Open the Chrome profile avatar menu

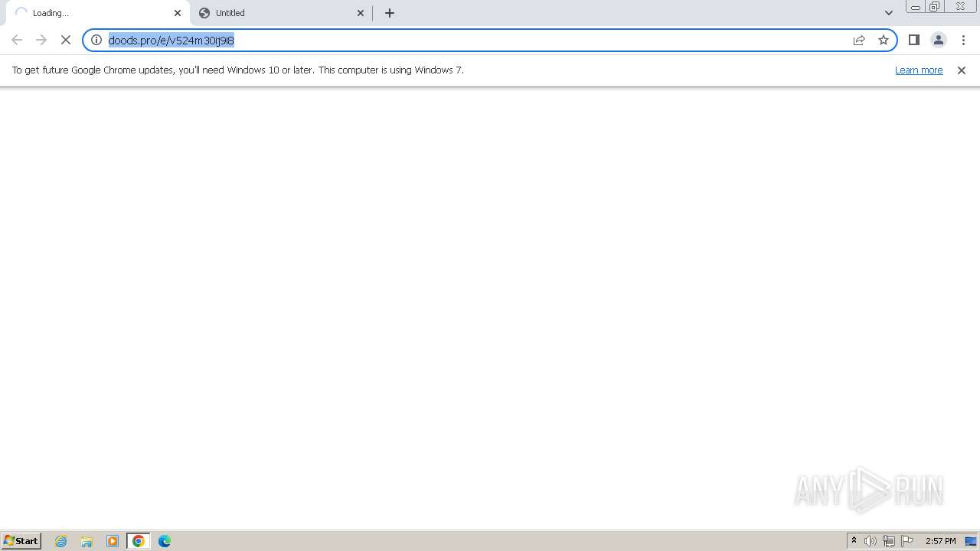[939, 40]
